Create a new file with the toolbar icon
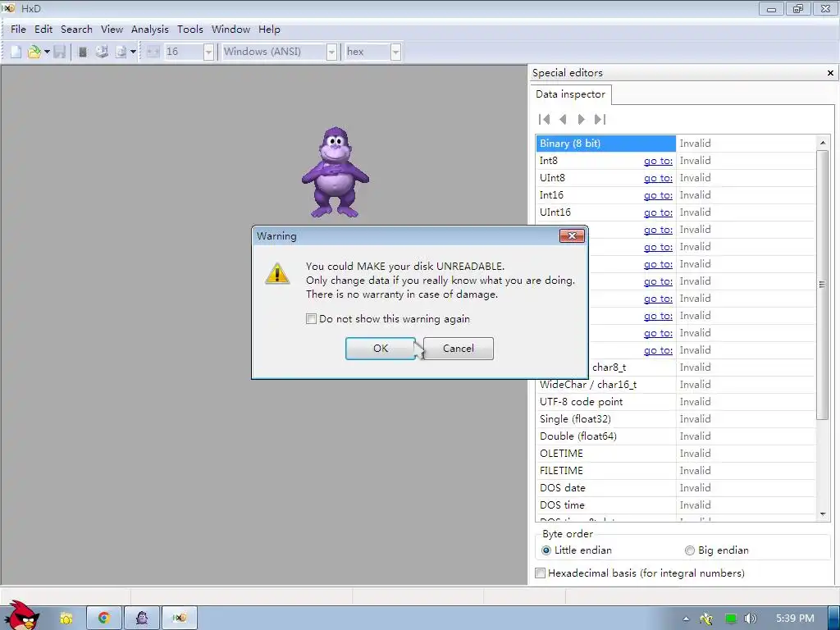Image resolution: width=840 pixels, height=630 pixels. click(16, 52)
